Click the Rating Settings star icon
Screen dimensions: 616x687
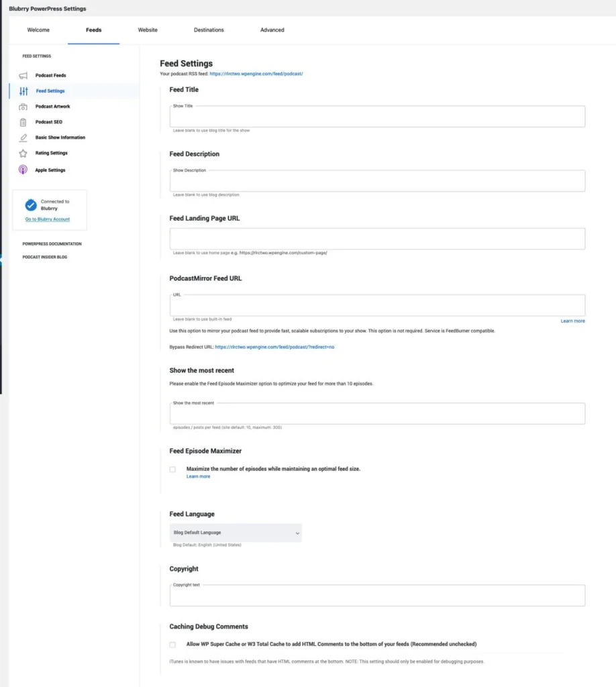23,154
